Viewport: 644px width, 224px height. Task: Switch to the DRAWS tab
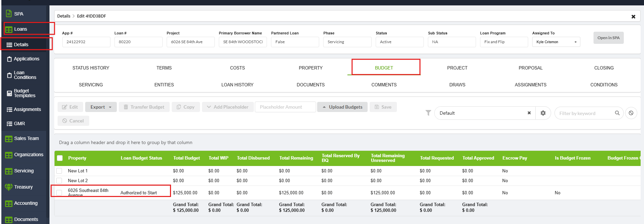(x=457, y=85)
